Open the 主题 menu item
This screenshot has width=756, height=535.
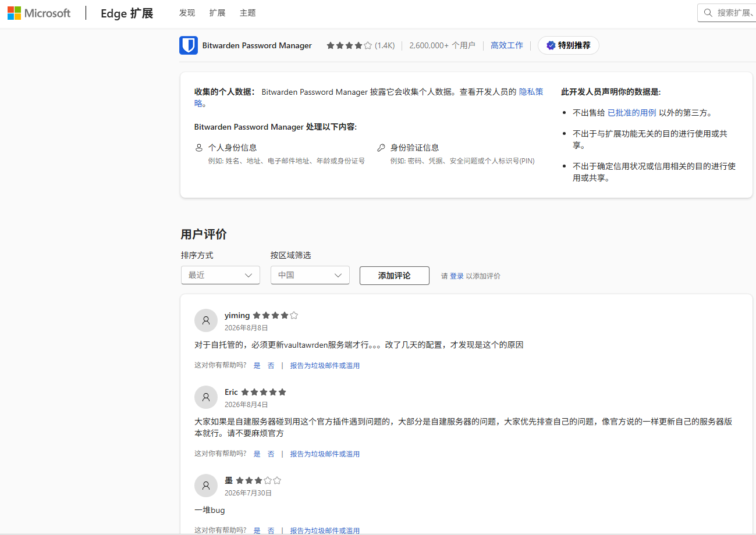[x=247, y=13]
